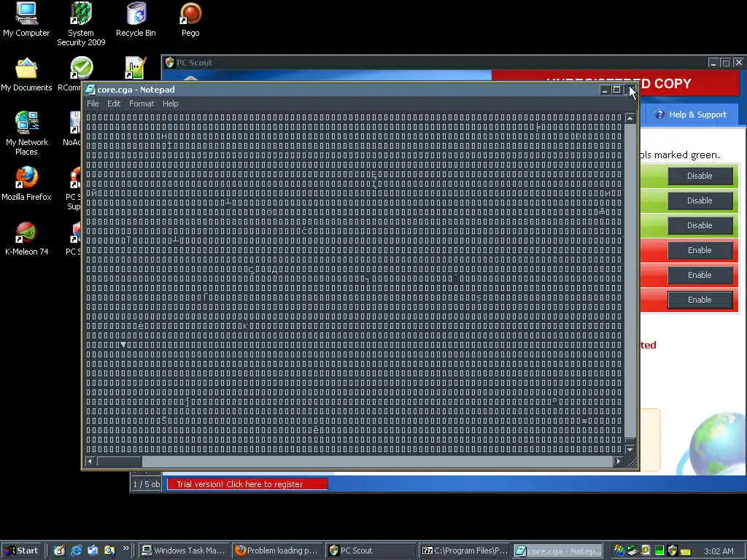Image resolution: width=747 pixels, height=560 pixels.
Task: Click the Notepad title bar icon
Action: tap(90, 90)
